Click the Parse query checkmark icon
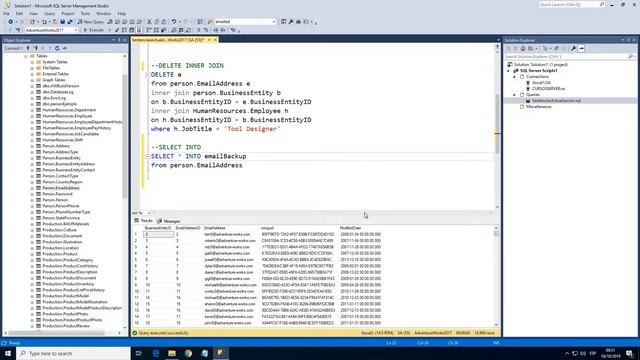 tap(117, 30)
